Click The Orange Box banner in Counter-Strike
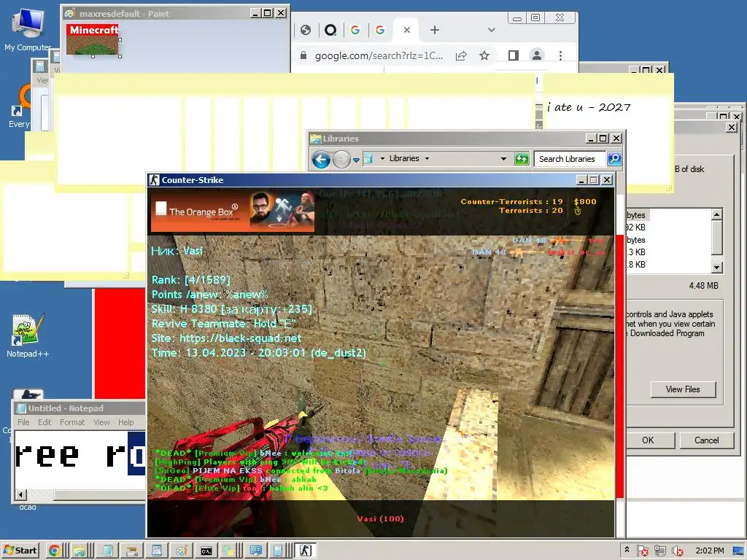This screenshot has height=560, width=747. click(x=233, y=211)
